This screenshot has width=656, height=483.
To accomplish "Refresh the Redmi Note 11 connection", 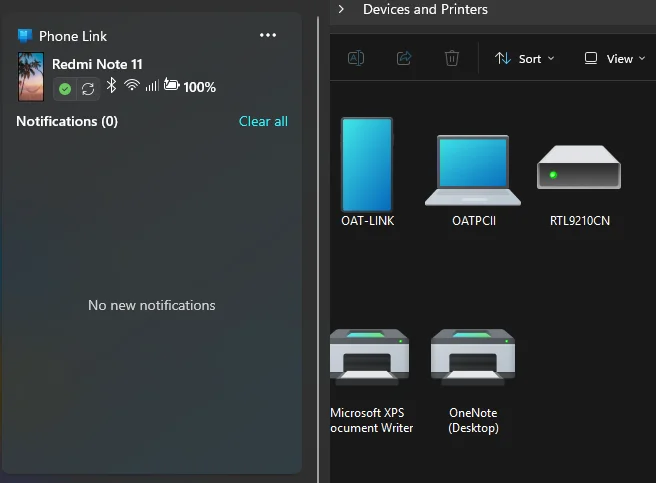I will 88,89.
